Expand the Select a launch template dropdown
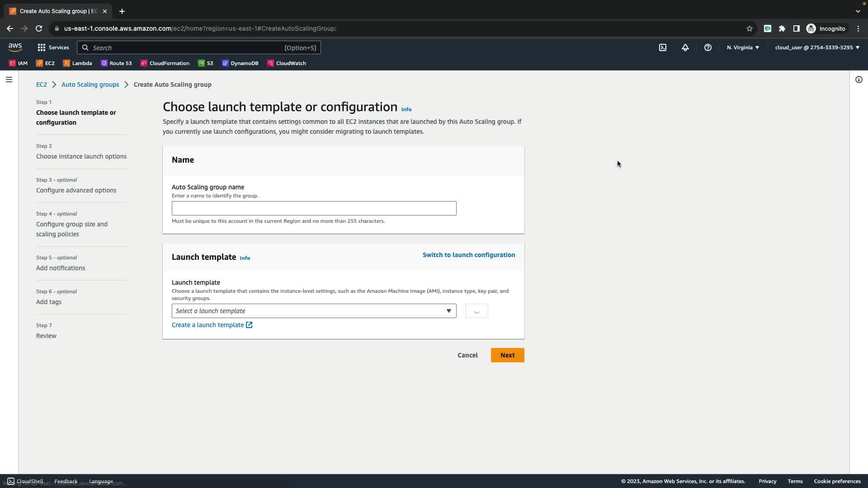This screenshot has height=488, width=868. click(314, 311)
